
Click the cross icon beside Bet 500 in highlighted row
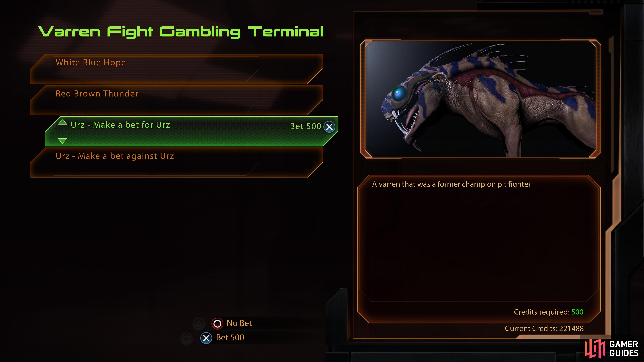329,127
